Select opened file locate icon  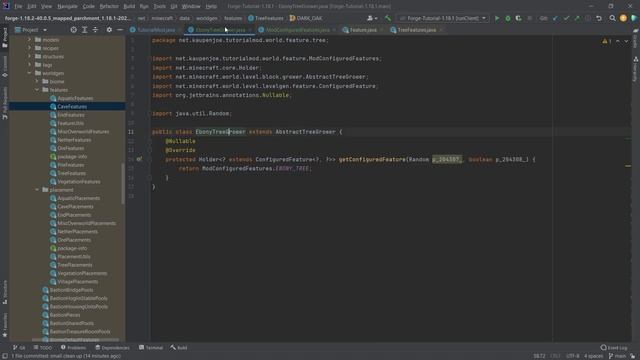tap(73, 30)
